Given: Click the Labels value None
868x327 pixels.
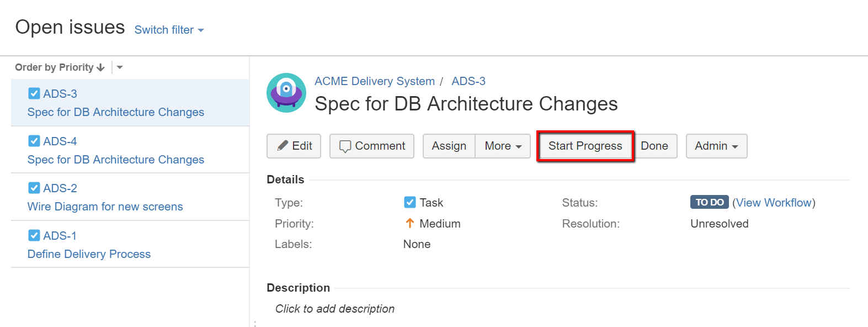Looking at the screenshot, I should tap(417, 244).
